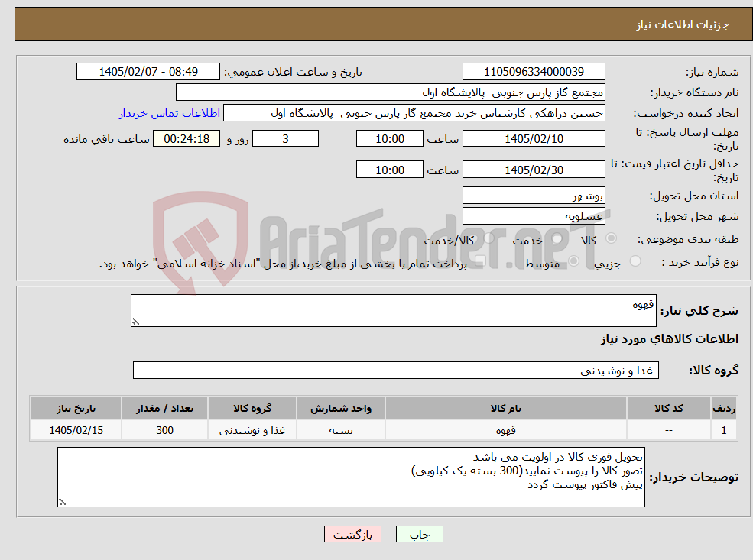Screen dimensions: 753x560
Task: Click the تعداد / مقدار column header
Action: click(x=164, y=409)
